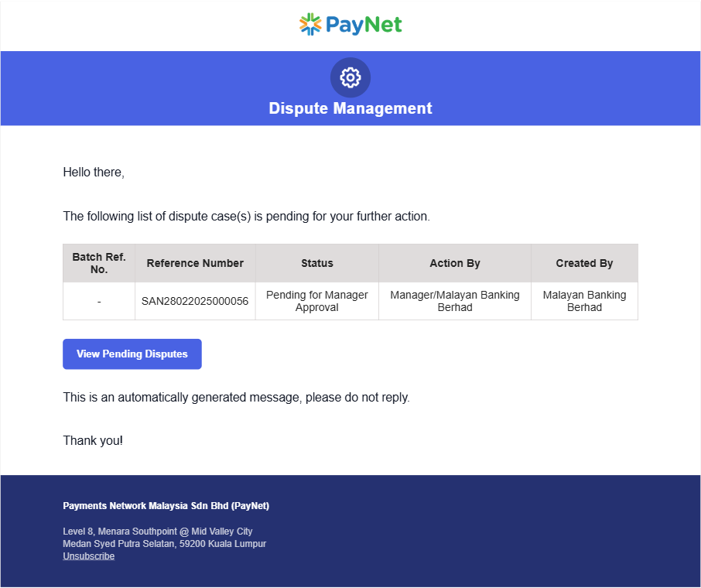Screen dimensions: 701x588
Task: Select the Manager/Malayan Banking Berhad cell
Action: 455,301
